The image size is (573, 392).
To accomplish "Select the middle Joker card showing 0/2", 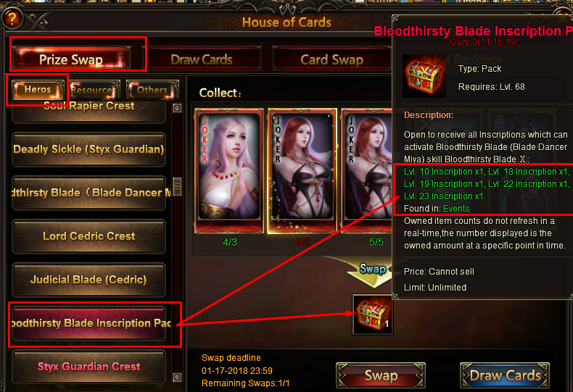I will pos(302,170).
